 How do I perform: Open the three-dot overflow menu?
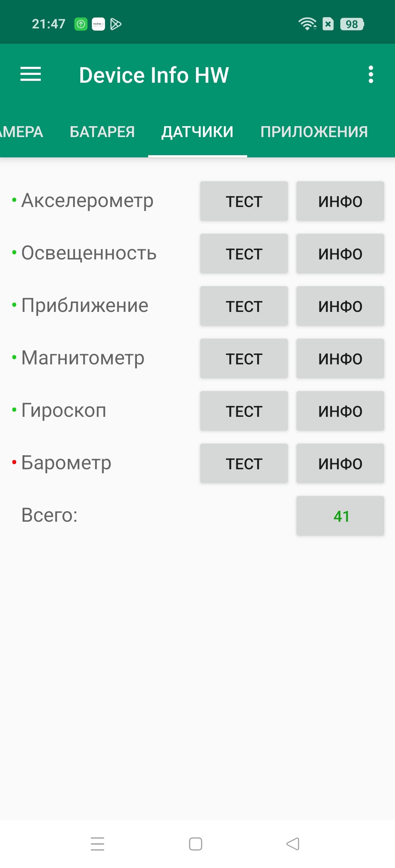[371, 74]
